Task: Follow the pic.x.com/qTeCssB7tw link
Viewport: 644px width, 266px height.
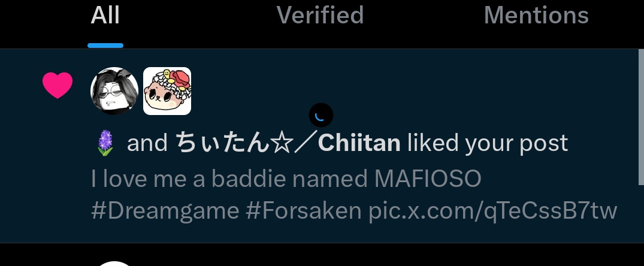Action: pos(492,211)
